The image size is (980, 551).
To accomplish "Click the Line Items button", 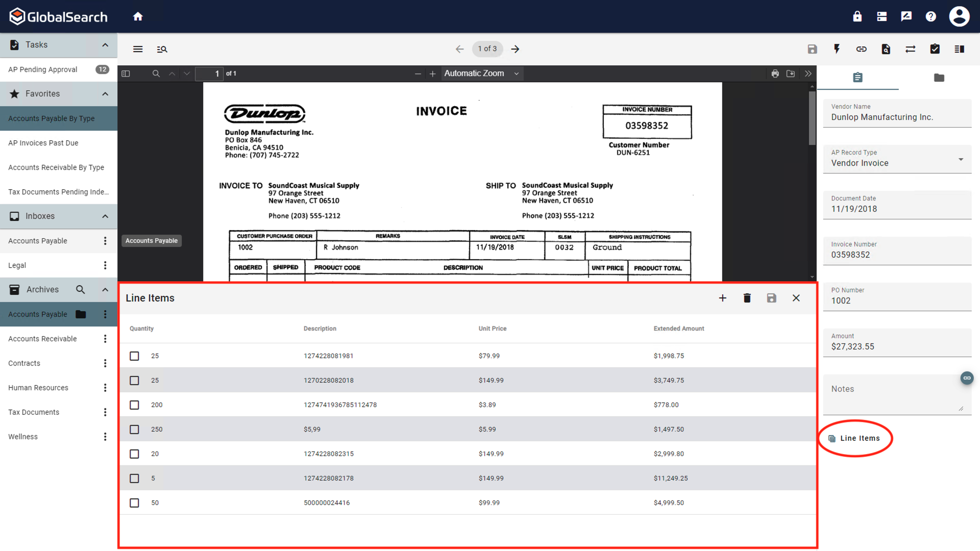I will 855,438.
